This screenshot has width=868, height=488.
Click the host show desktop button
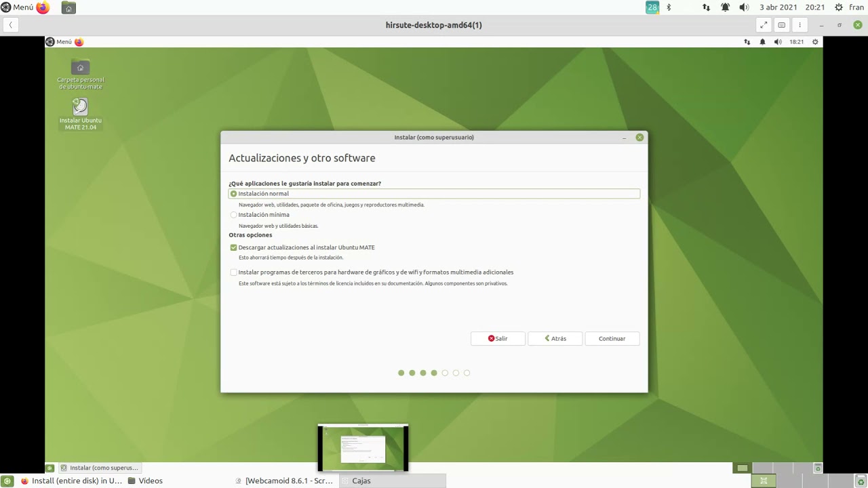pyautogui.click(x=7, y=481)
